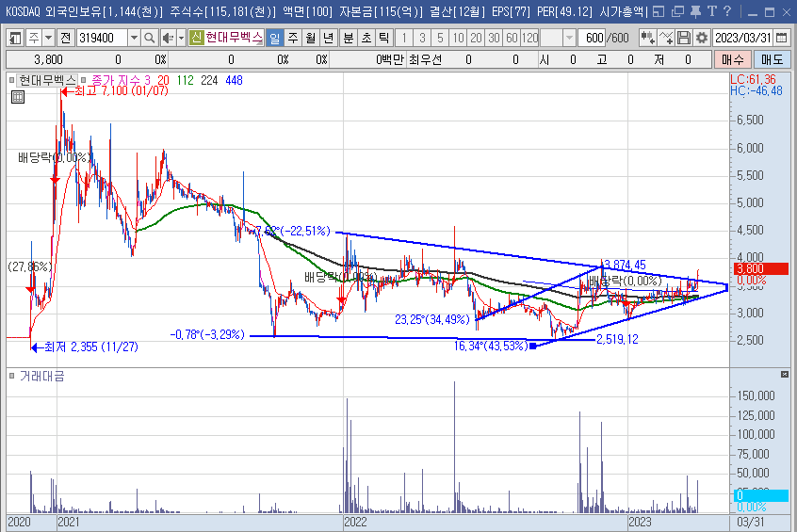Select the 일 daily chart period
This screenshot has height=532, width=797.
pyautogui.click(x=274, y=38)
